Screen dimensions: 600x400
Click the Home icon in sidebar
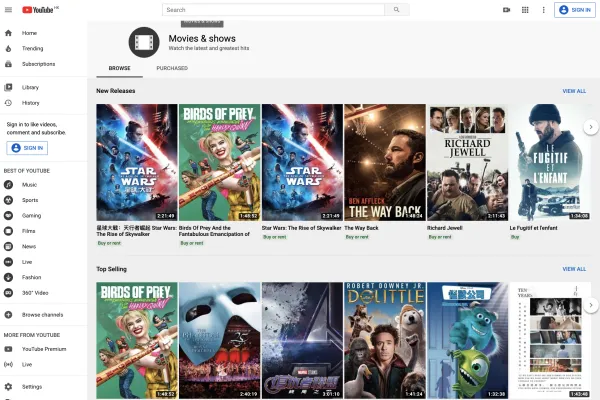[x=8, y=33]
